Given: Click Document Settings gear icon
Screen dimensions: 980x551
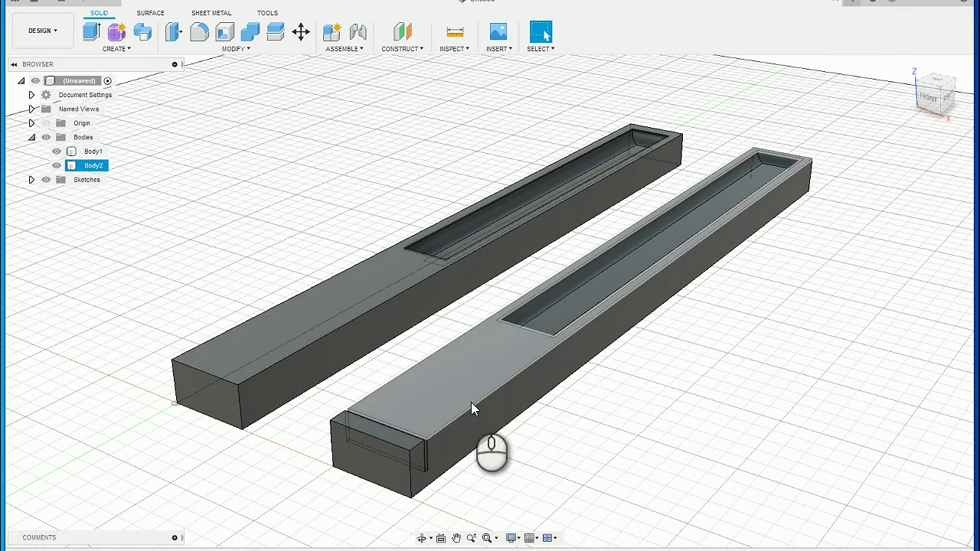Looking at the screenshot, I should (46, 95).
